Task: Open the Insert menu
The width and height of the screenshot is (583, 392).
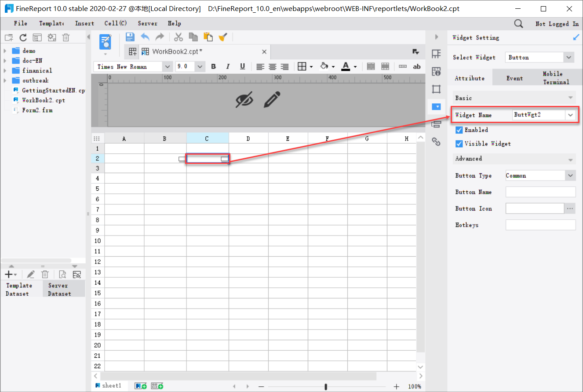Action: point(84,23)
